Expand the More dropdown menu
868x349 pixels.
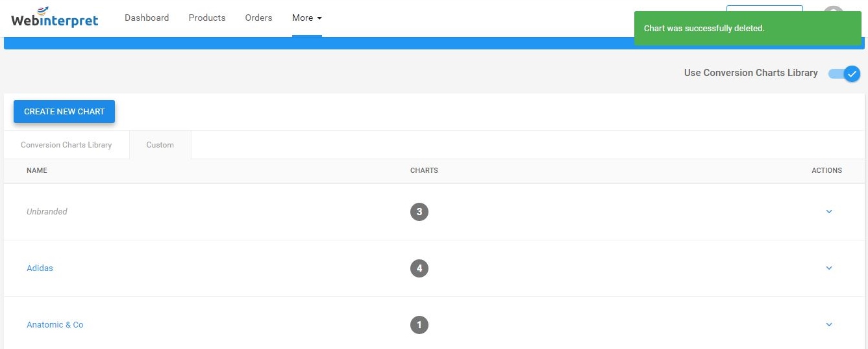(307, 18)
